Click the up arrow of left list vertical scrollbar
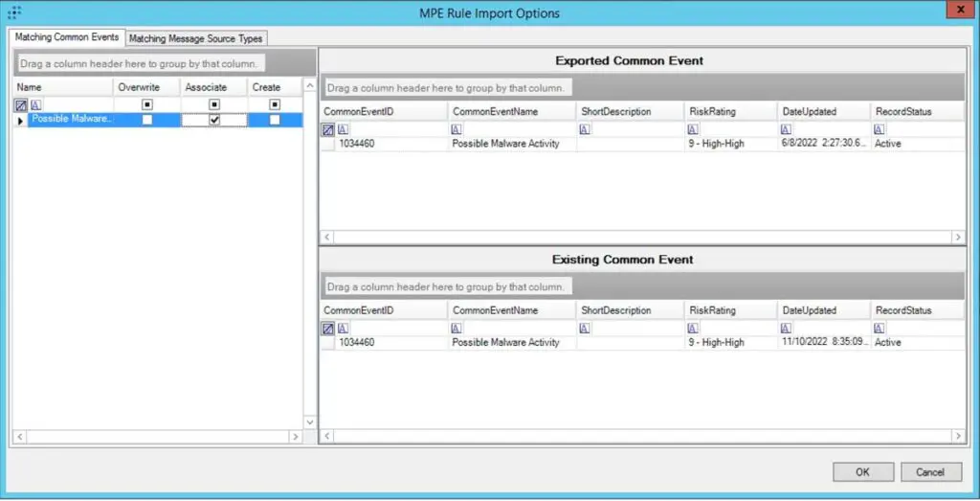 310,85
